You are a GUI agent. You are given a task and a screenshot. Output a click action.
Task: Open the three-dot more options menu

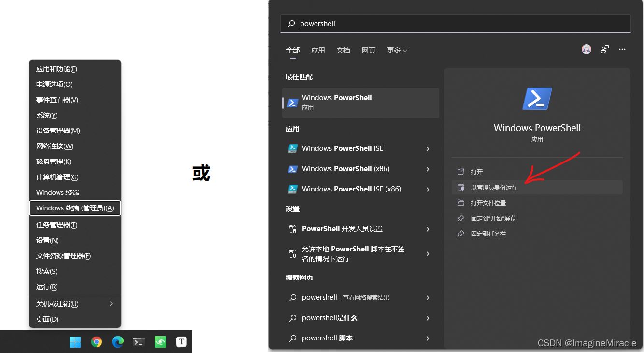(622, 49)
